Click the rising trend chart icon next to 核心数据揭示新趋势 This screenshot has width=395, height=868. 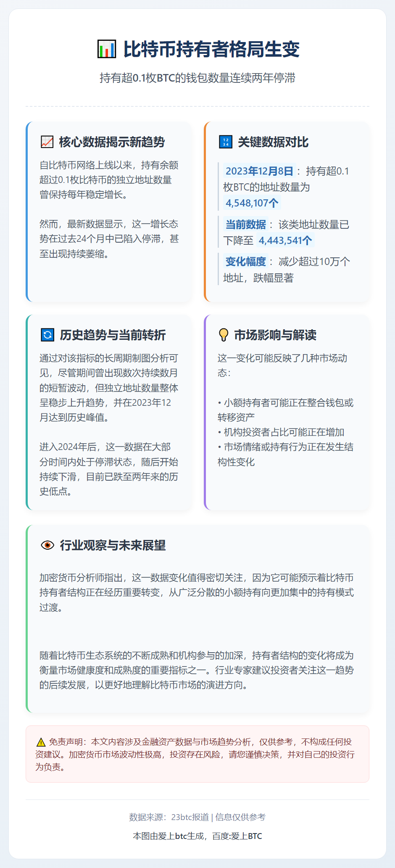pyautogui.click(x=47, y=142)
